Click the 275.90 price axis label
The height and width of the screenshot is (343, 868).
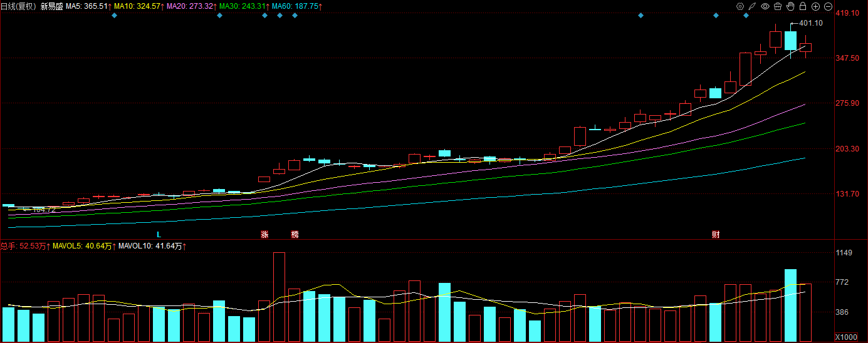[847, 103]
